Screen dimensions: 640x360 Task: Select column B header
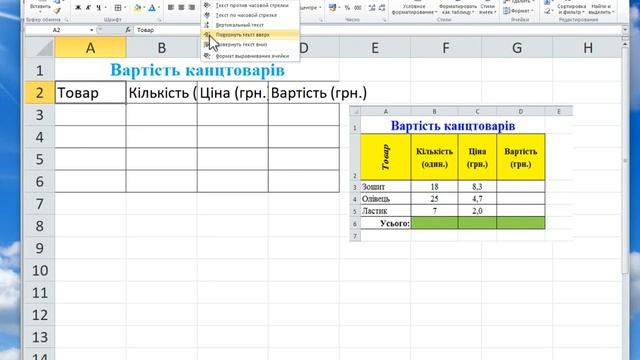coord(162,48)
